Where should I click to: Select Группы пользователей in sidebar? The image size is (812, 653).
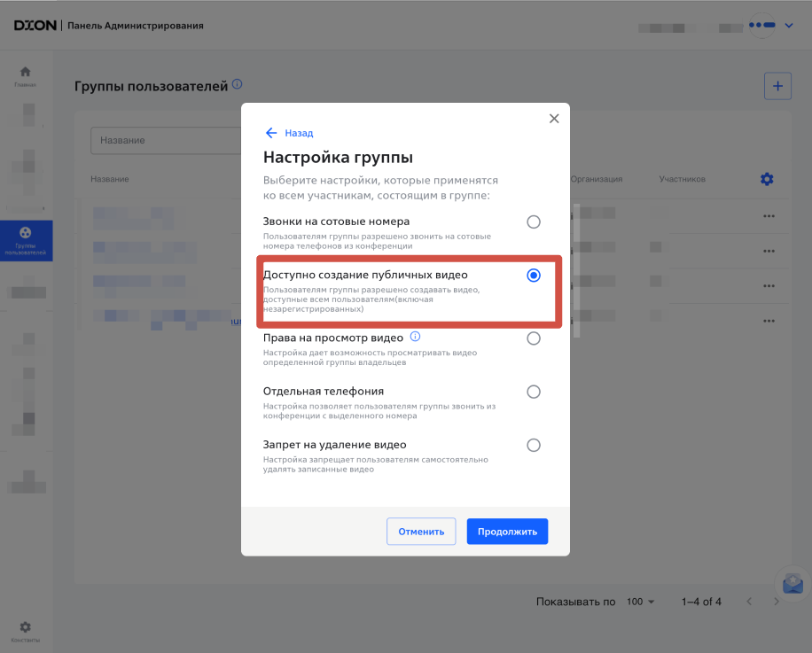pyautogui.click(x=26, y=240)
